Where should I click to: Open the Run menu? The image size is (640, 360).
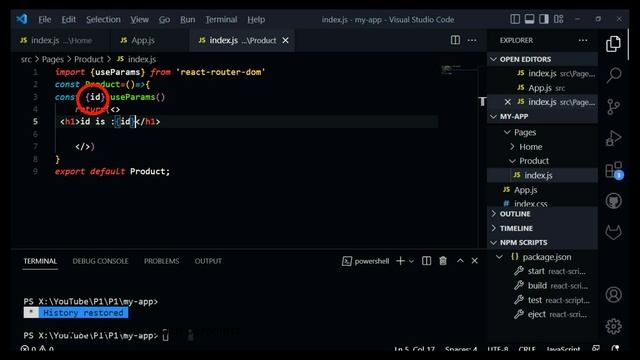tap(188, 19)
